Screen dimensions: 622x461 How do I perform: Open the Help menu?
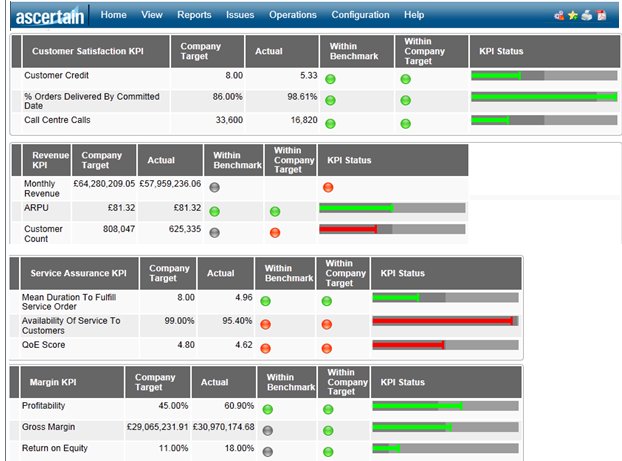pos(414,15)
